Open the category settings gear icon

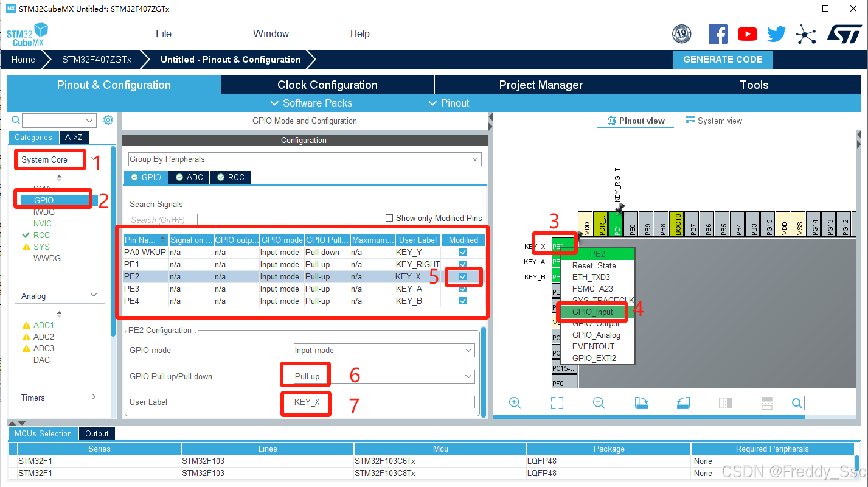(108, 120)
